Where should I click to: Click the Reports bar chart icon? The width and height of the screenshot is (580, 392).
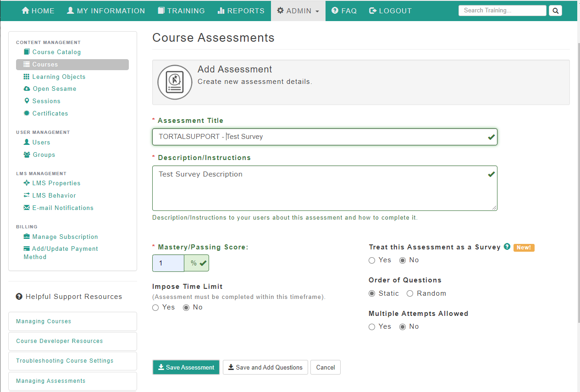pyautogui.click(x=221, y=11)
